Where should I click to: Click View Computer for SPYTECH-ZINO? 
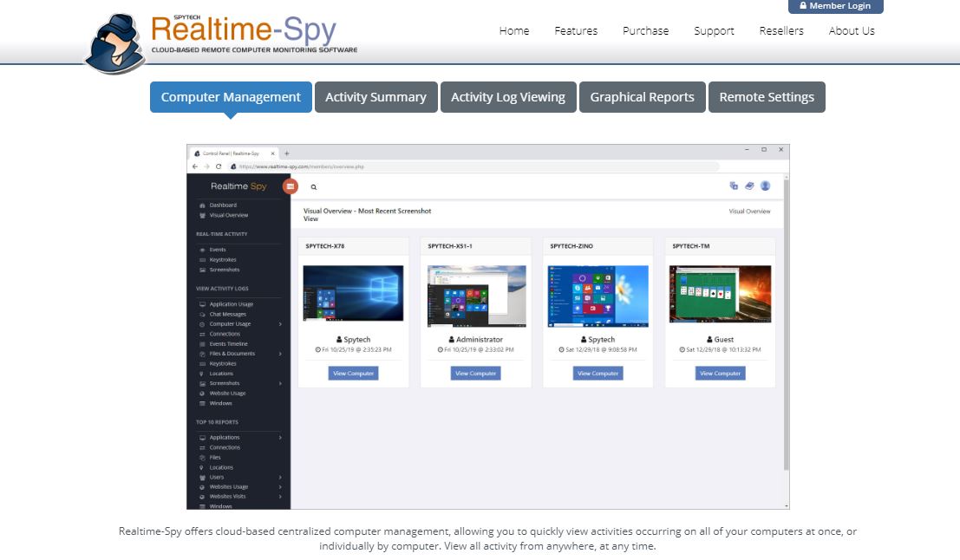click(598, 374)
